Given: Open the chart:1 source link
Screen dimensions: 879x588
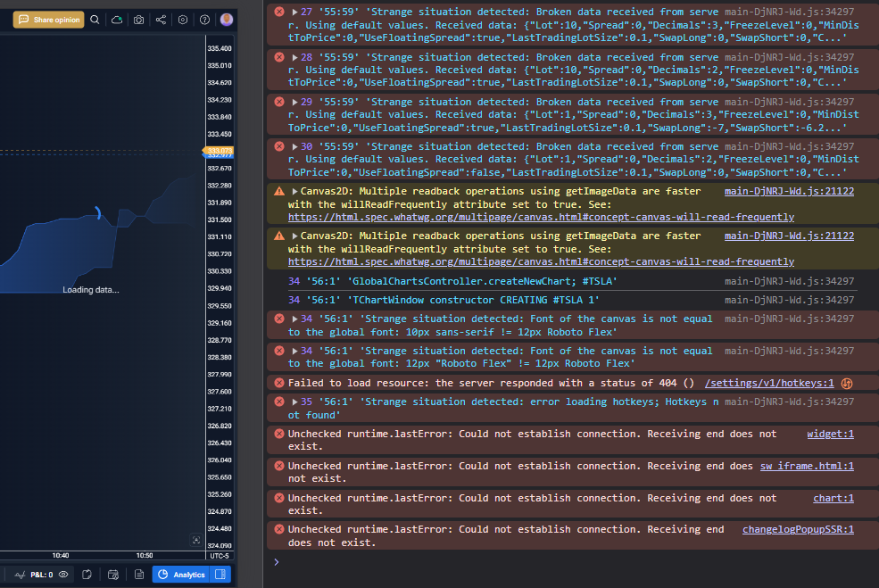Looking at the screenshot, I should pos(833,498).
